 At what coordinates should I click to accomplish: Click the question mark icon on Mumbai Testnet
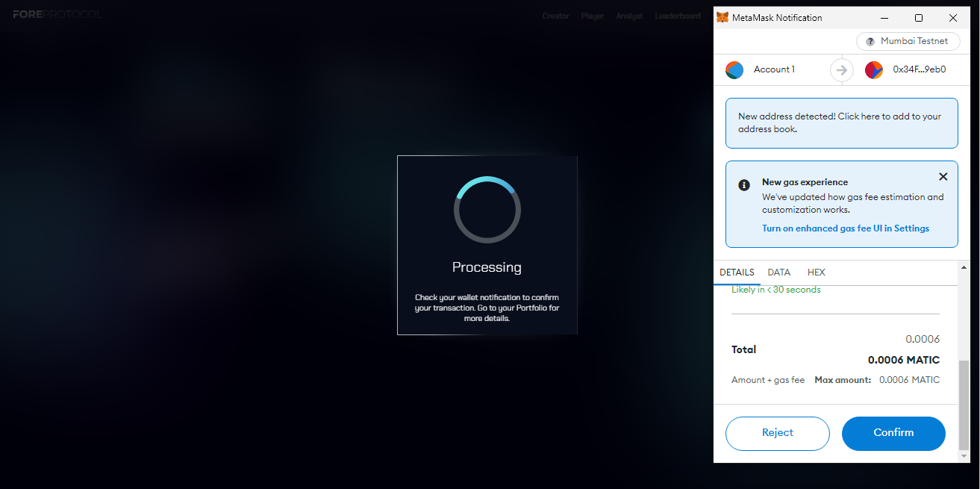coord(870,42)
